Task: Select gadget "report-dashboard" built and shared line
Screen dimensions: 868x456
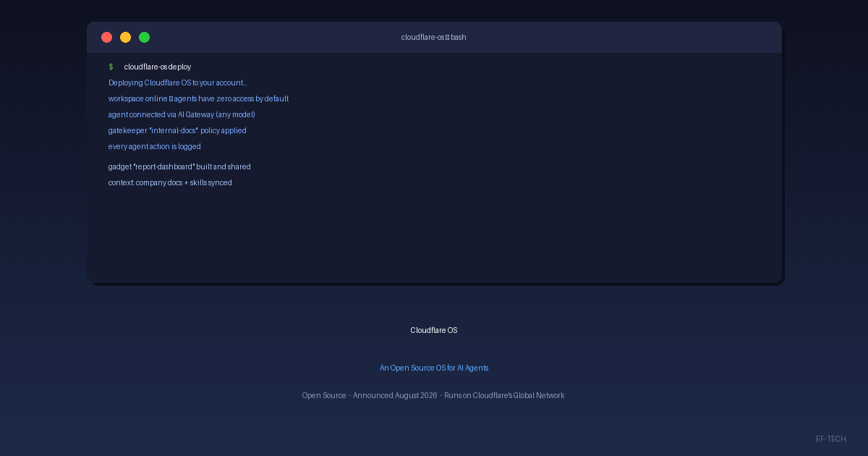Action: click(179, 166)
